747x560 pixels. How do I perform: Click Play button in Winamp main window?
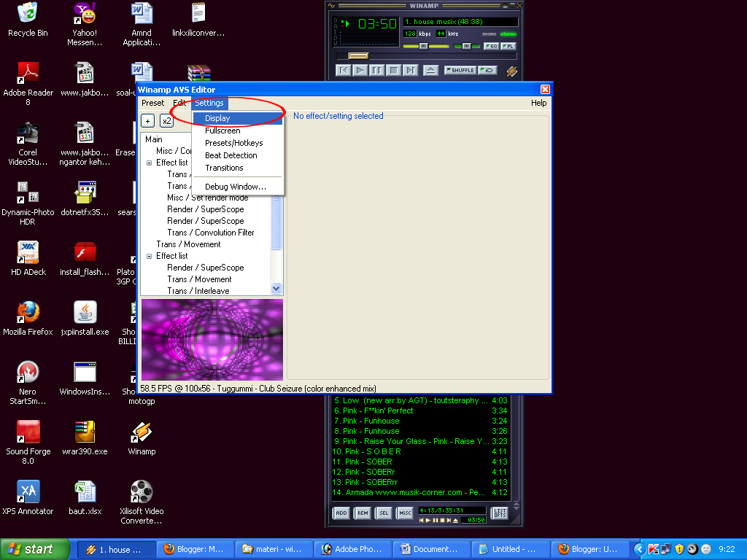tap(360, 71)
